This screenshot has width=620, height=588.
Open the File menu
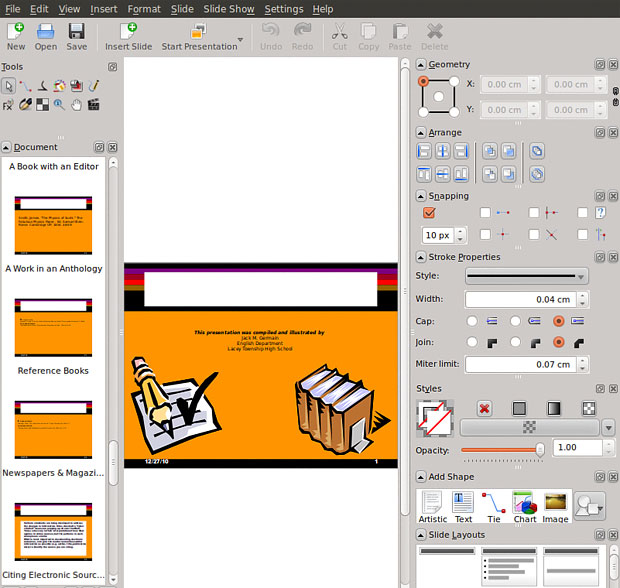tap(13, 9)
